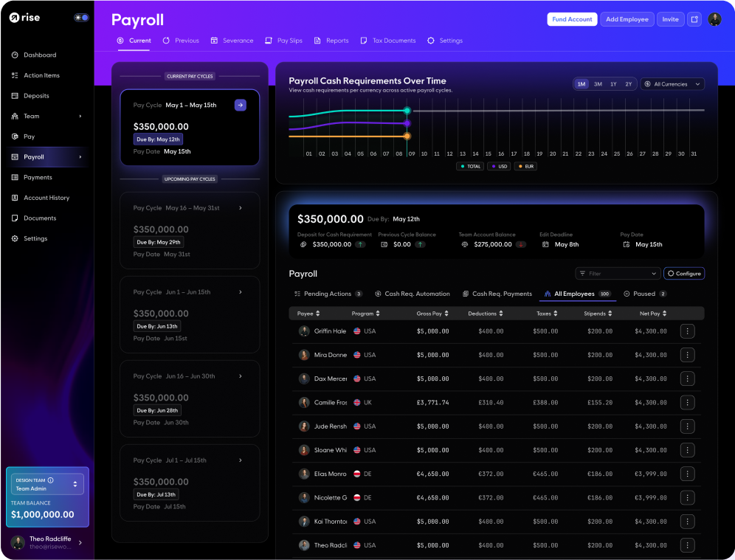Click inside the Filter input field
Viewport: 735px width, 560px height.
click(x=620, y=273)
